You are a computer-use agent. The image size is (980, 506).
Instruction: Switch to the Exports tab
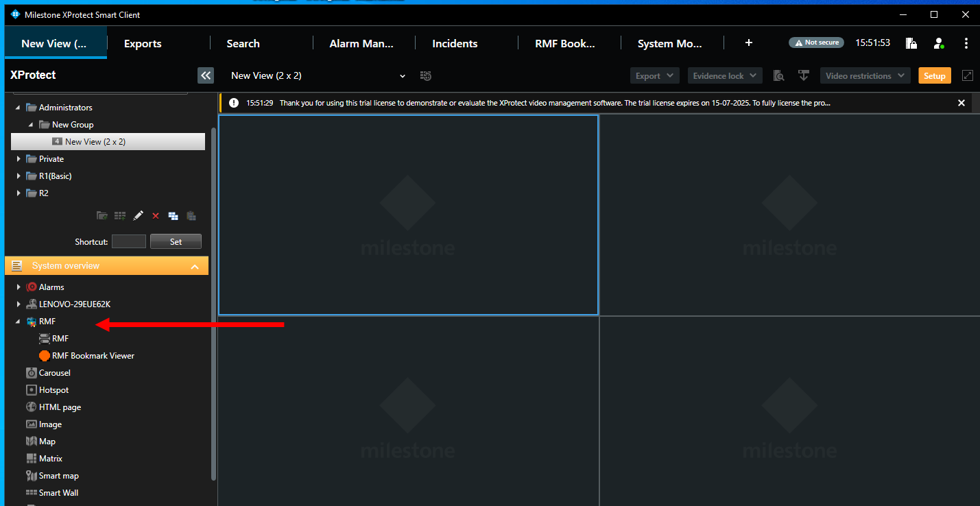(143, 43)
